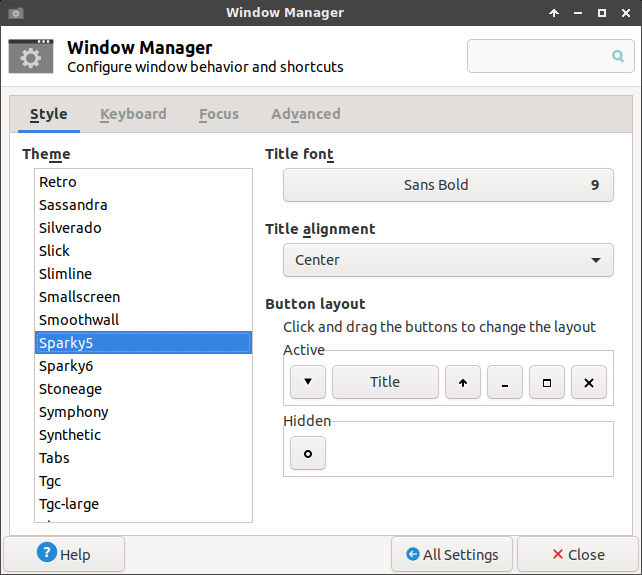Click the hidden stick circle button
This screenshot has width=642, height=575.
coord(308,453)
